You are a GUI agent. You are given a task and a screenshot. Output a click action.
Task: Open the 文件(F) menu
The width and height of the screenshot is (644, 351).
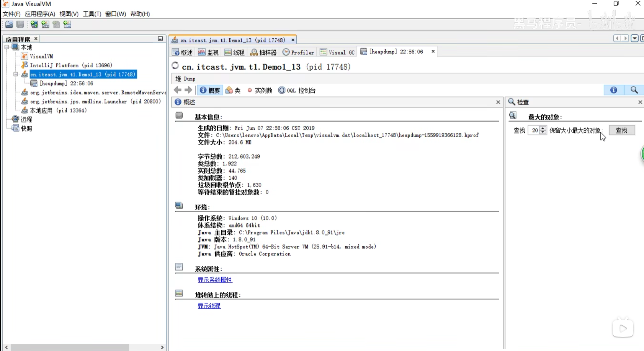(11, 14)
